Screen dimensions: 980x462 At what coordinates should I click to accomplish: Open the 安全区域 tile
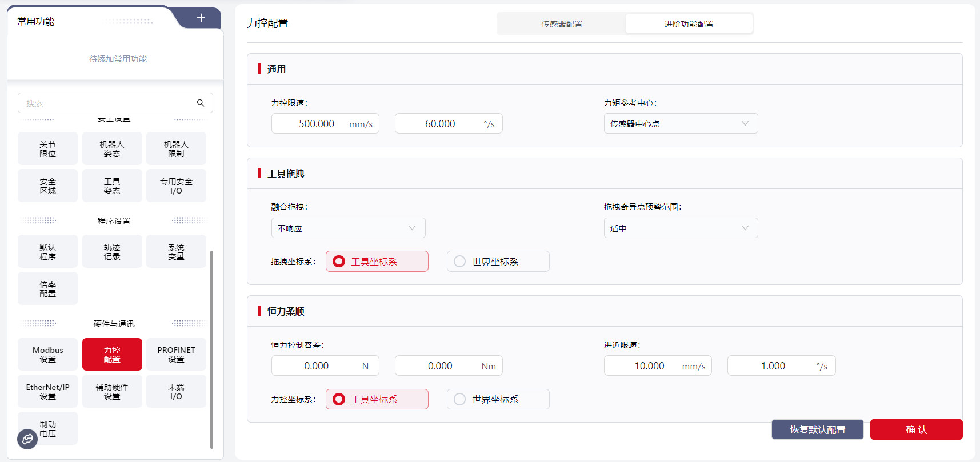[x=47, y=186]
